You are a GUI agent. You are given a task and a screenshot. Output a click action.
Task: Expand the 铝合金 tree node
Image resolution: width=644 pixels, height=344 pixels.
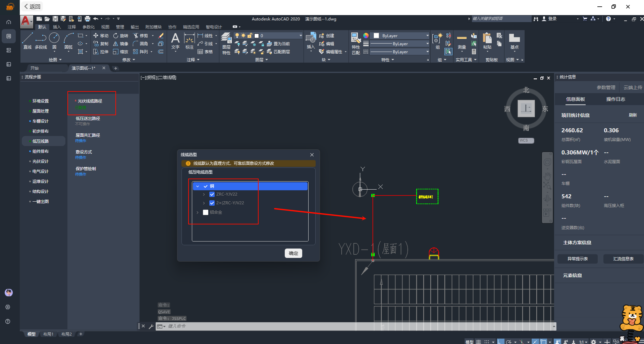[x=198, y=212]
